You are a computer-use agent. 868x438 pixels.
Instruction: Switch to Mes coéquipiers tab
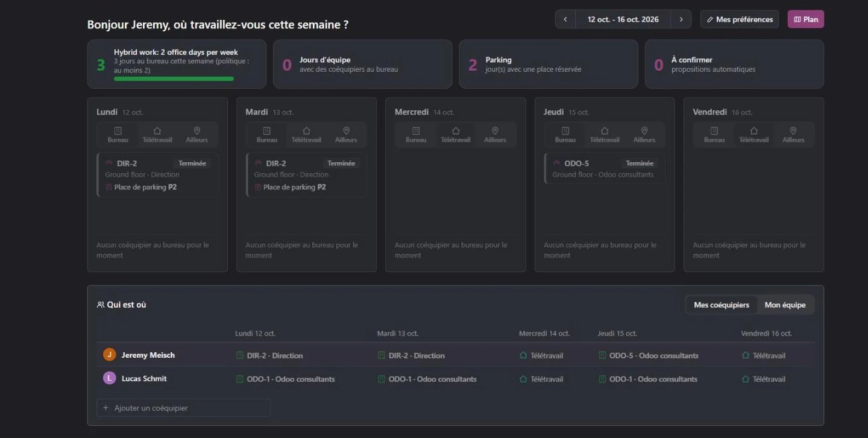pos(722,305)
